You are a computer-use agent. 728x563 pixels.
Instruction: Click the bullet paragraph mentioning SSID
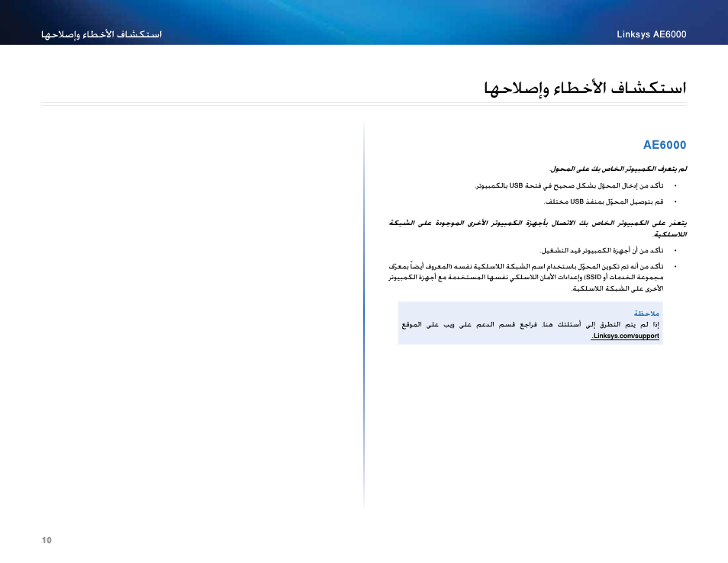[526, 277]
